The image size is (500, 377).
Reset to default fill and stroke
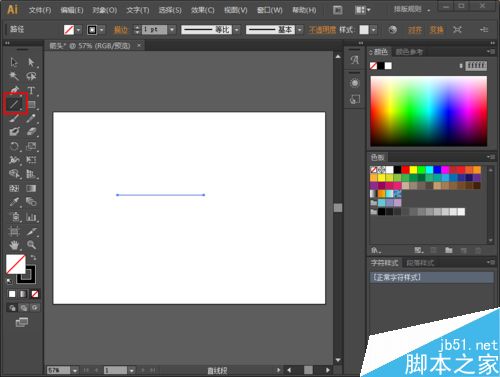click(9, 281)
